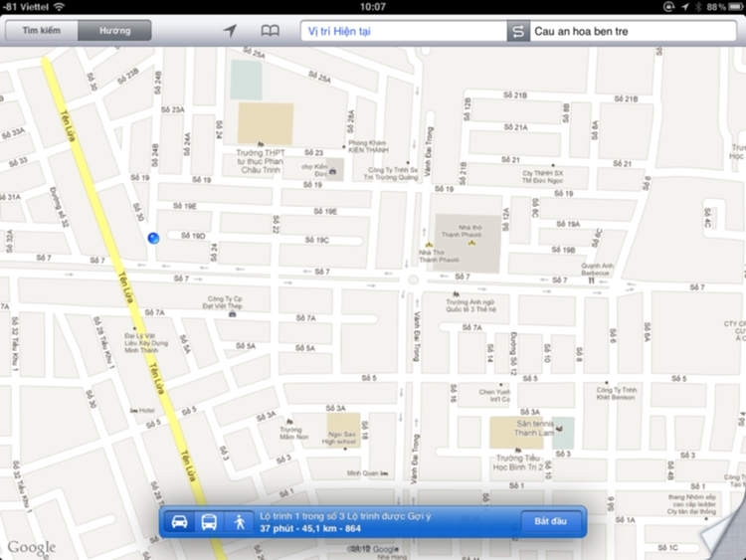
Task: Tap the Công Ty Cp Đạt Việt Thép icon
Action: click(232, 313)
